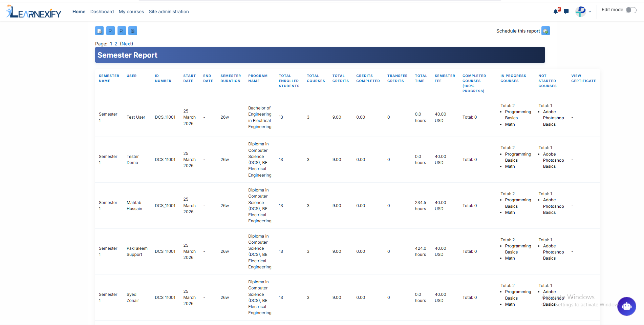Click the Transfer Credits column header

point(397,78)
